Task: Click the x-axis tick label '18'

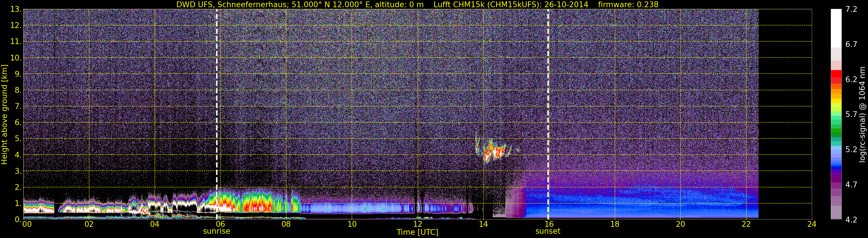Action: click(x=614, y=224)
